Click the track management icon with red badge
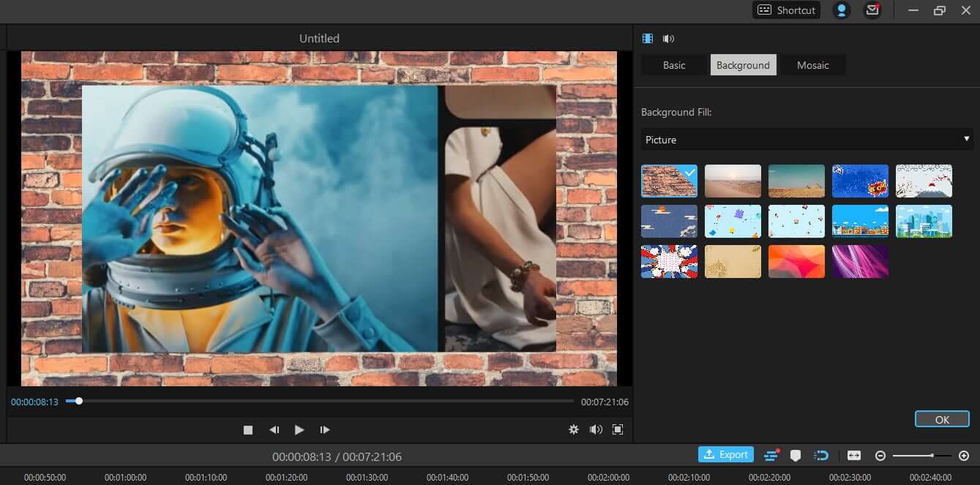980x485 pixels. pos(771,455)
